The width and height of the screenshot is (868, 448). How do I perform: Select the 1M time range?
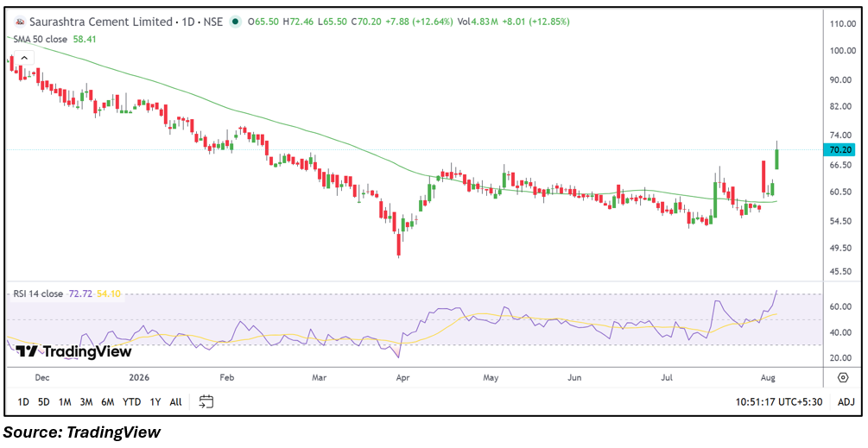pos(65,402)
